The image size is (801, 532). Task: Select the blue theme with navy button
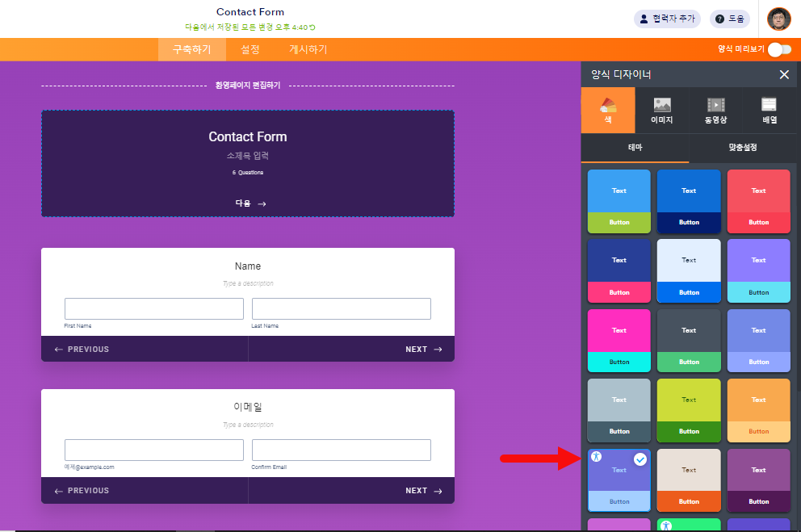(689, 202)
